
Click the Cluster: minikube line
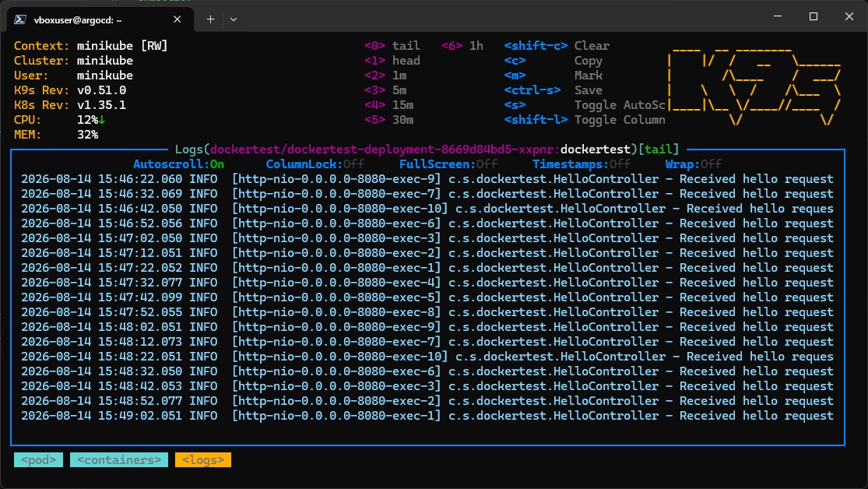74,61
